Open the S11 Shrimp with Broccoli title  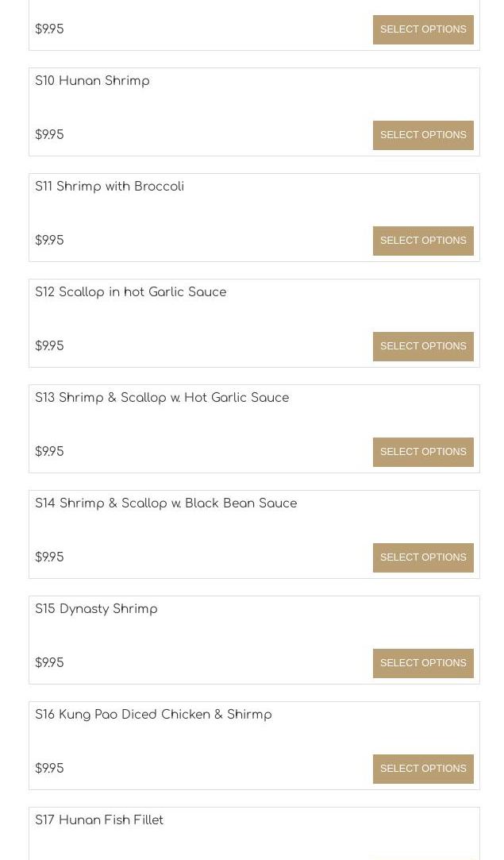tap(110, 187)
